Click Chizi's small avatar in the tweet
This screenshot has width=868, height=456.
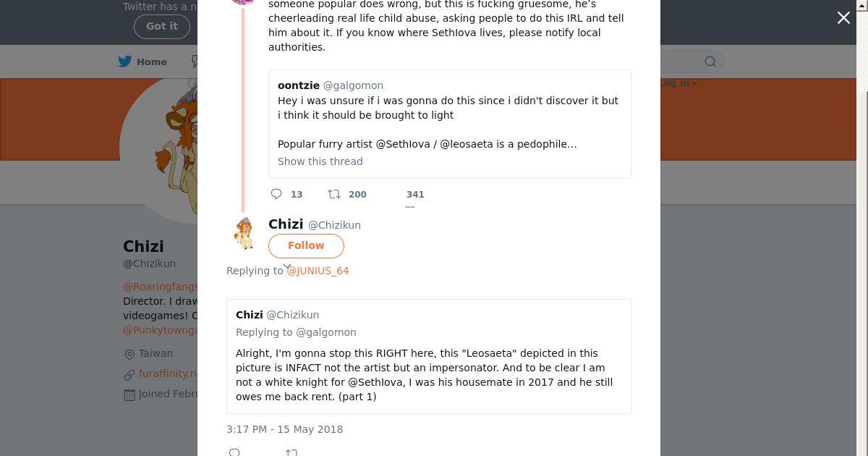tap(244, 233)
